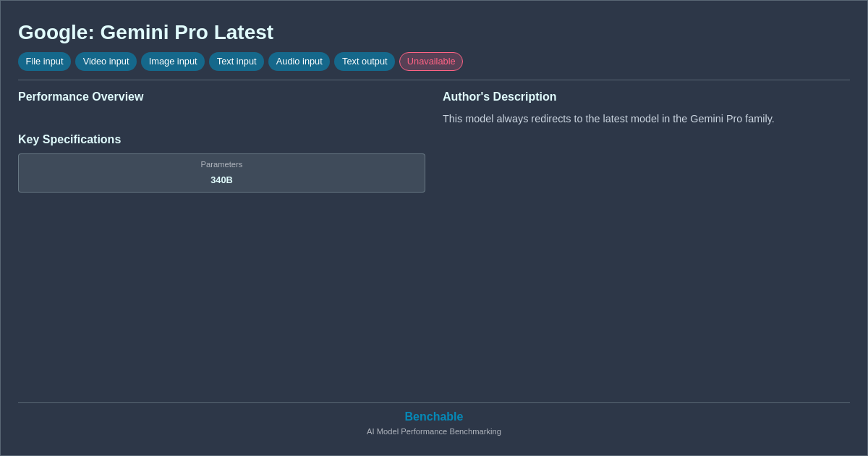Viewport: 868px width, 456px height.
Task: Select the 340B parameter value
Action: coord(221,180)
